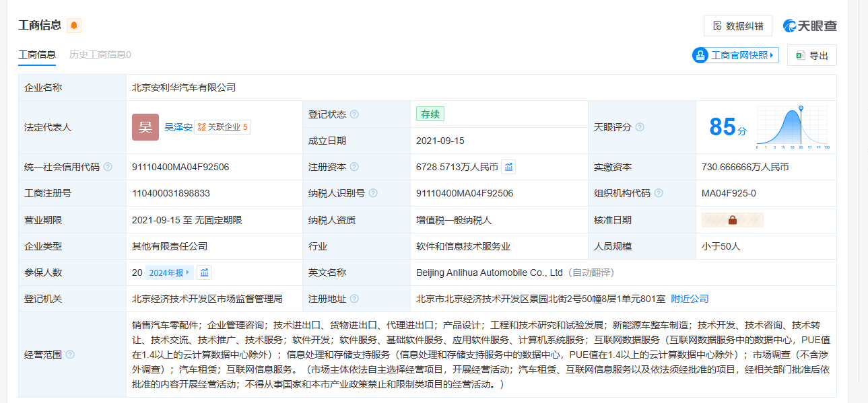This screenshot has height=403, width=868.
Task: Select the 工商信息 tab
Action: tap(37, 54)
